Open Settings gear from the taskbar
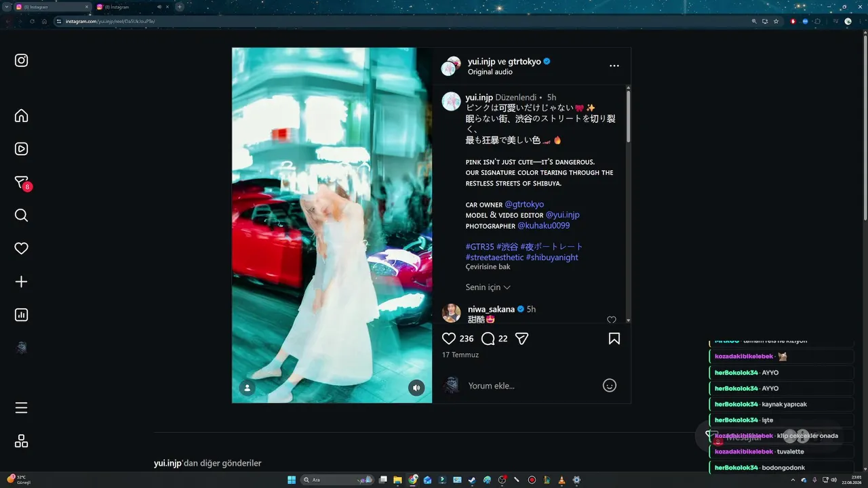Screen dimensions: 868x488 [x=576, y=480]
